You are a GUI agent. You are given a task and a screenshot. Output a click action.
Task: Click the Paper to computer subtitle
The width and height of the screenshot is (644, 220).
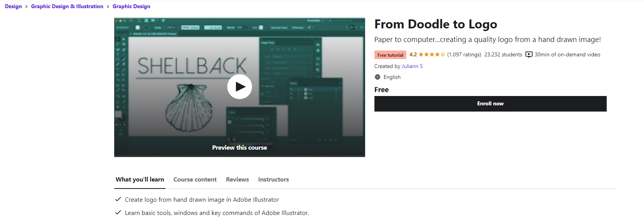point(487,40)
